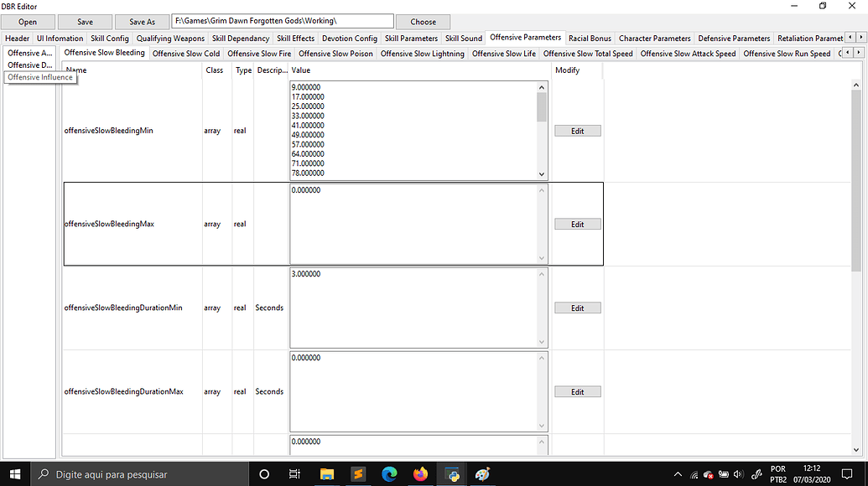Image resolution: width=868 pixels, height=486 pixels.
Task: Open File Explorer from the taskbar
Action: [x=325, y=474]
